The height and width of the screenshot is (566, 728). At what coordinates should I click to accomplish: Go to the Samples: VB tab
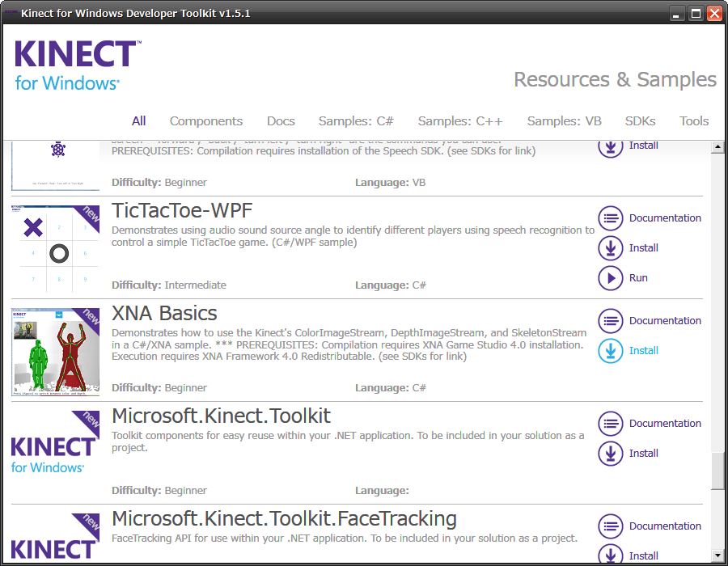tap(564, 121)
